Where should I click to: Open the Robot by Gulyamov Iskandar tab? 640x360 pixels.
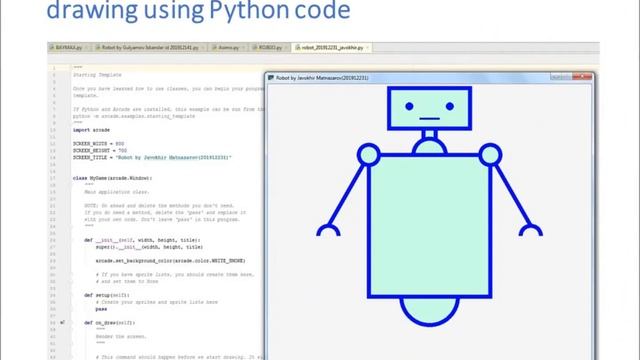tap(150, 48)
